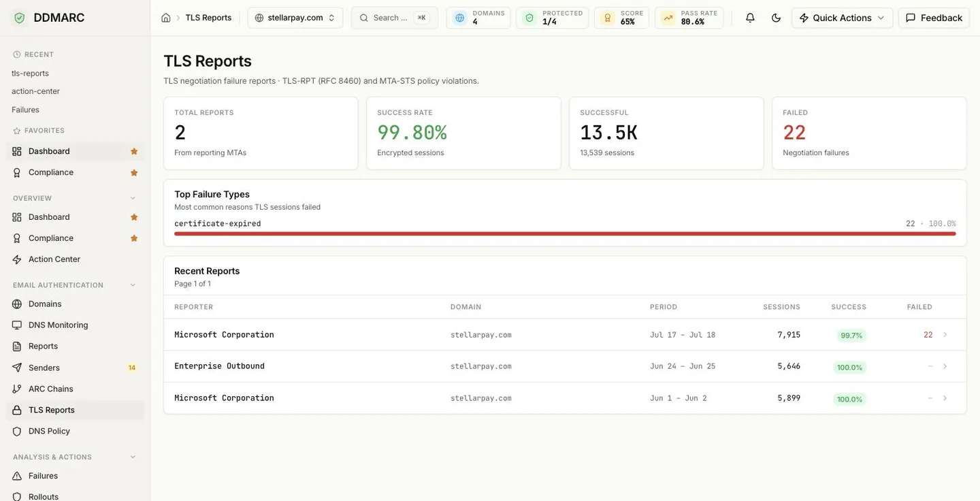Screen dimensions: 980x501
Task: Click Favorites Compliance ribbon icon
Action: (x=17, y=172)
